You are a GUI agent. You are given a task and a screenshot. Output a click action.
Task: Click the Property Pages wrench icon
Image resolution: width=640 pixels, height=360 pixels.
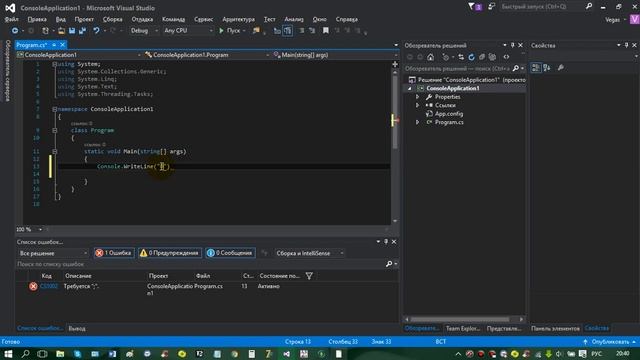click(x=561, y=68)
